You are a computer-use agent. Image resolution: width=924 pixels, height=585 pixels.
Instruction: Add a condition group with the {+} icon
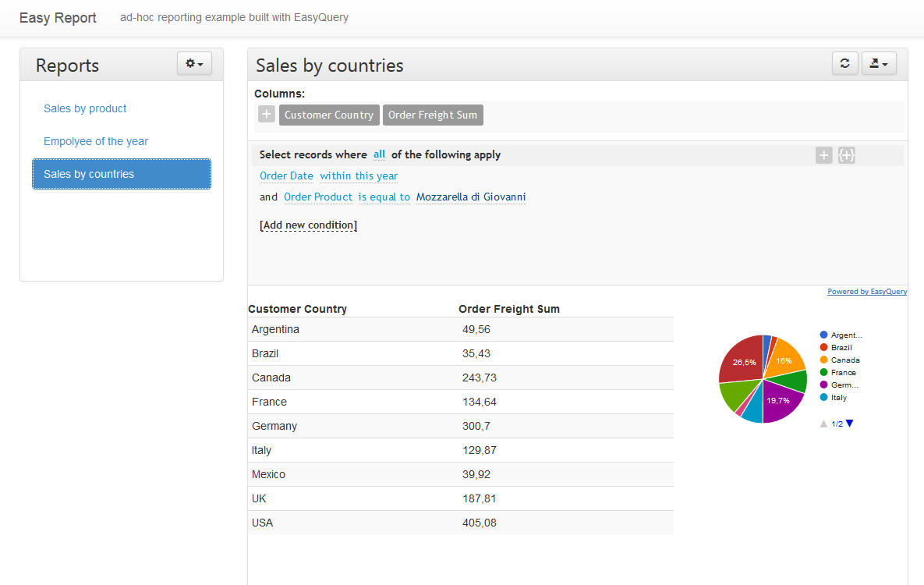click(847, 154)
